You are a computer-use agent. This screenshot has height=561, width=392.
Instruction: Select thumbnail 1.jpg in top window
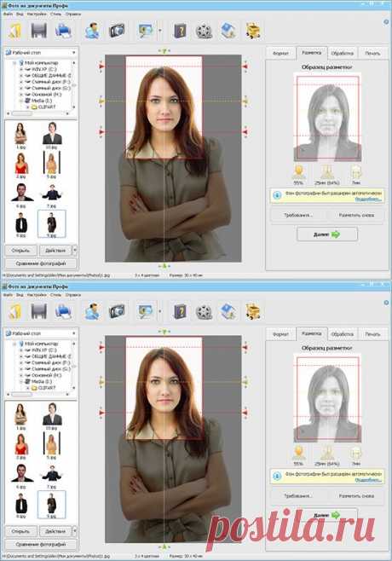[20, 136]
